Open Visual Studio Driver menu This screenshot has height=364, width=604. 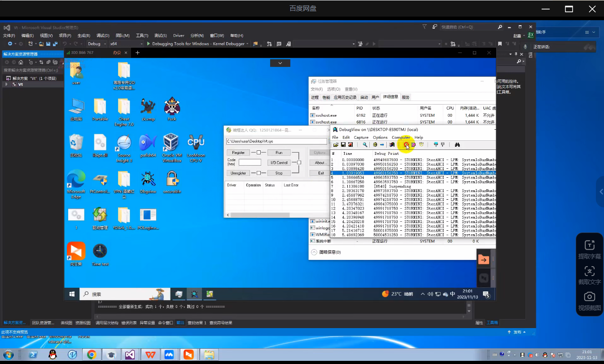coord(179,35)
